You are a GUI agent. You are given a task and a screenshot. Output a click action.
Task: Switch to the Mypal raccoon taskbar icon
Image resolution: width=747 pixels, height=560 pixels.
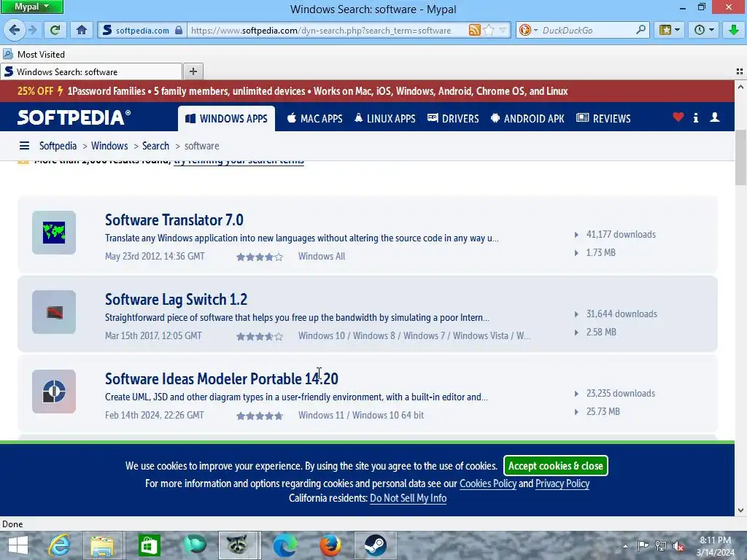click(x=239, y=545)
